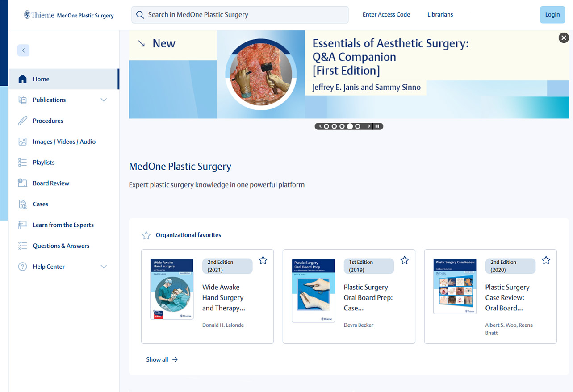573x392 pixels.
Task: Favorite the Wide Awake Hand Surgery book
Action: pyautogui.click(x=263, y=259)
